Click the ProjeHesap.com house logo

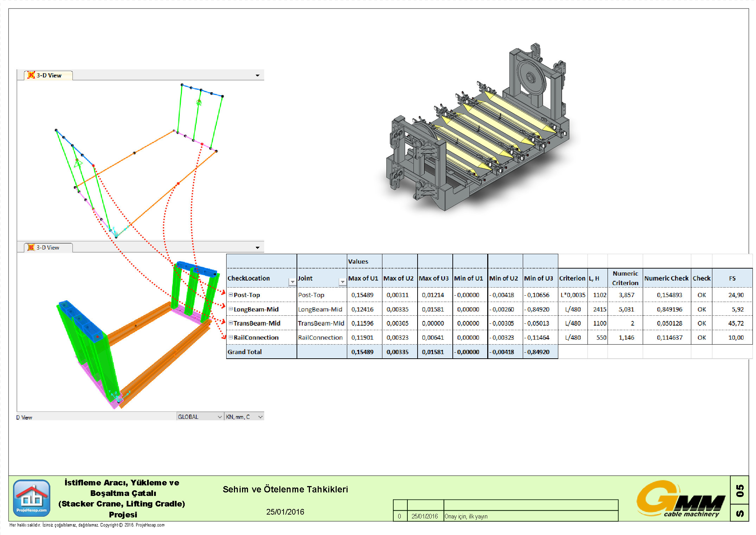tap(32, 498)
